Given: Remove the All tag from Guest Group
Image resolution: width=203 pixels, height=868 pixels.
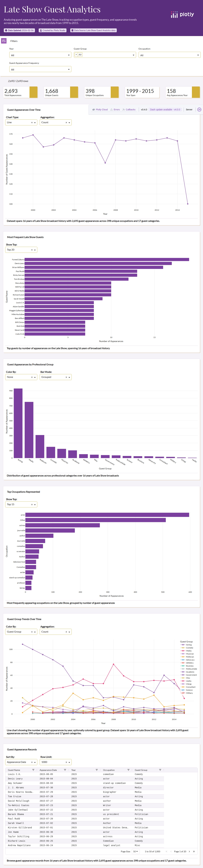Looking at the screenshot, I should tap(76, 55).
